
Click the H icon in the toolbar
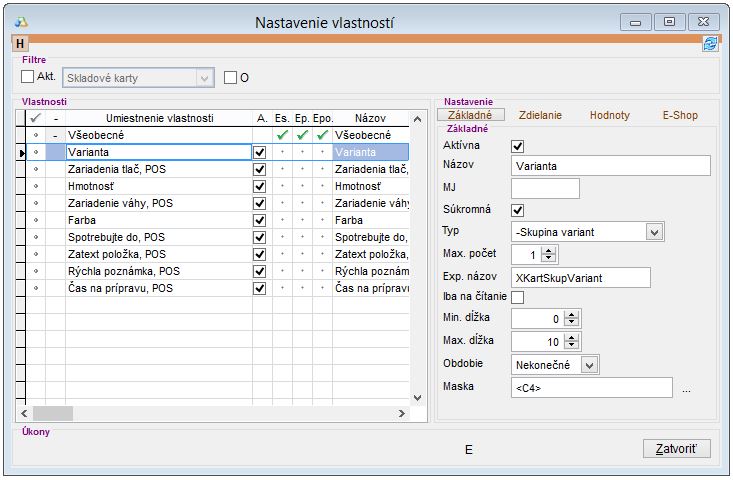[20, 43]
